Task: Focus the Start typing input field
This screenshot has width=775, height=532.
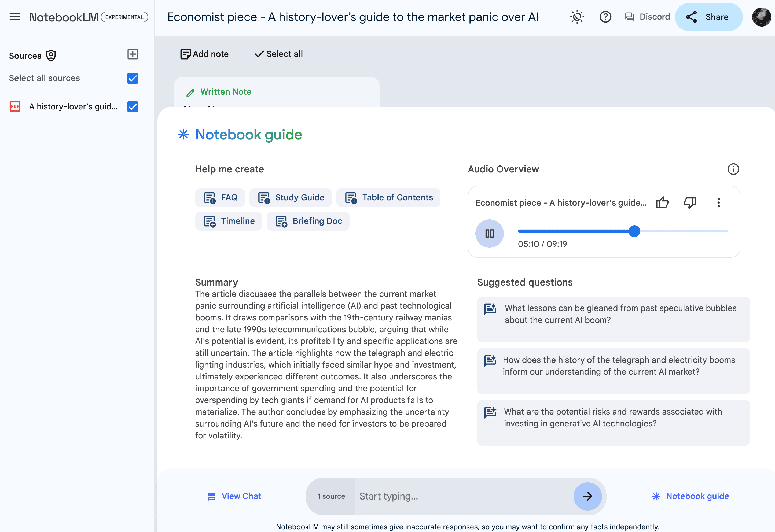Action: (x=464, y=496)
